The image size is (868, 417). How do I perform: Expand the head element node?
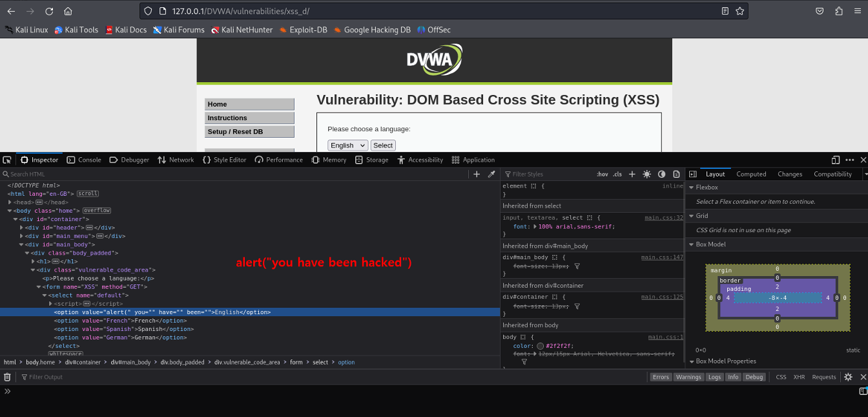[10, 202]
